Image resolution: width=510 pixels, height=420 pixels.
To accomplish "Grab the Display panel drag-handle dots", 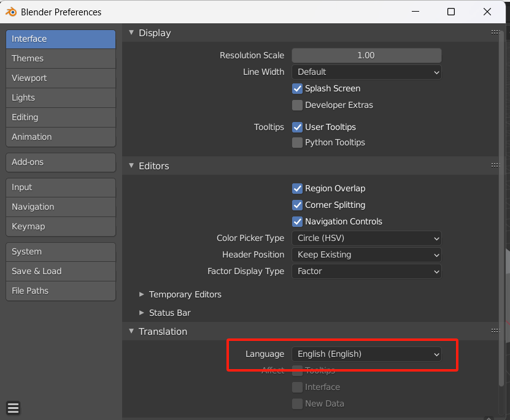I will click(x=495, y=32).
